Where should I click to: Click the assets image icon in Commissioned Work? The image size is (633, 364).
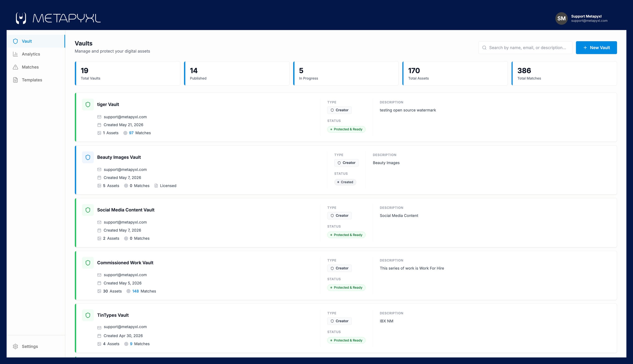click(x=99, y=291)
